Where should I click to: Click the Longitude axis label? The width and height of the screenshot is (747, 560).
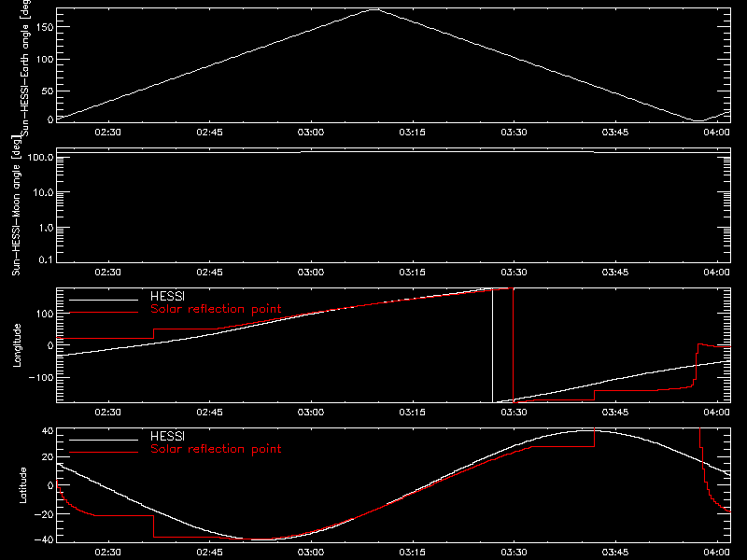pos(17,345)
